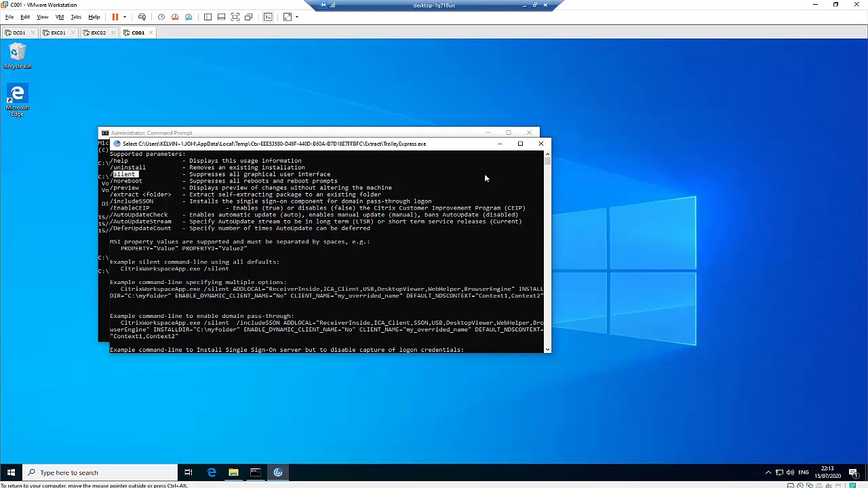
Task: Close the EXC02 tab
Action: [x=112, y=33]
